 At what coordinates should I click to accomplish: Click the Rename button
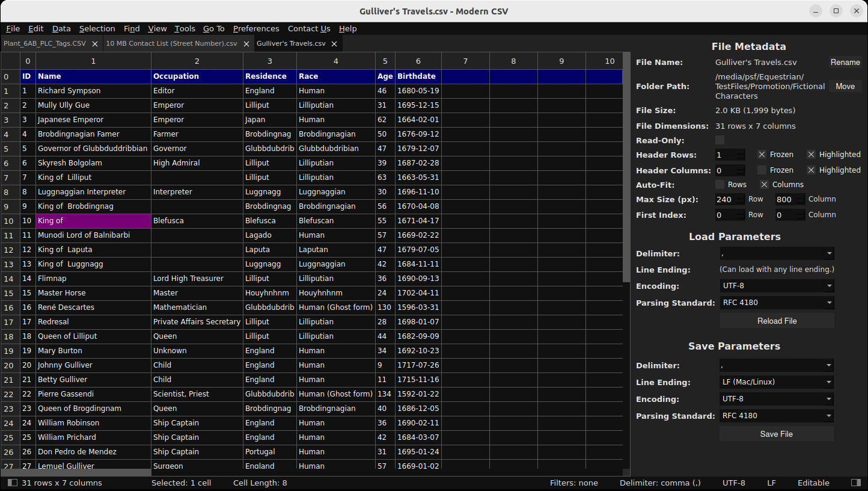[845, 63]
